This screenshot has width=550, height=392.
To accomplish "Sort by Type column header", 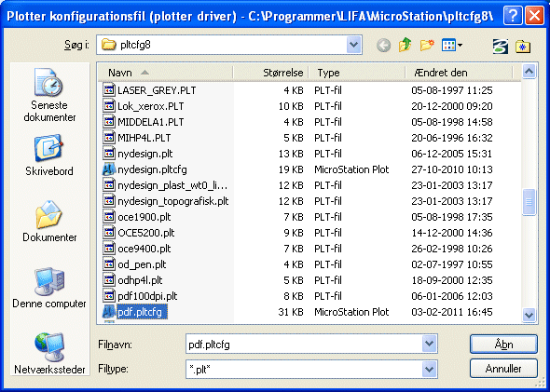I will 357,73.
